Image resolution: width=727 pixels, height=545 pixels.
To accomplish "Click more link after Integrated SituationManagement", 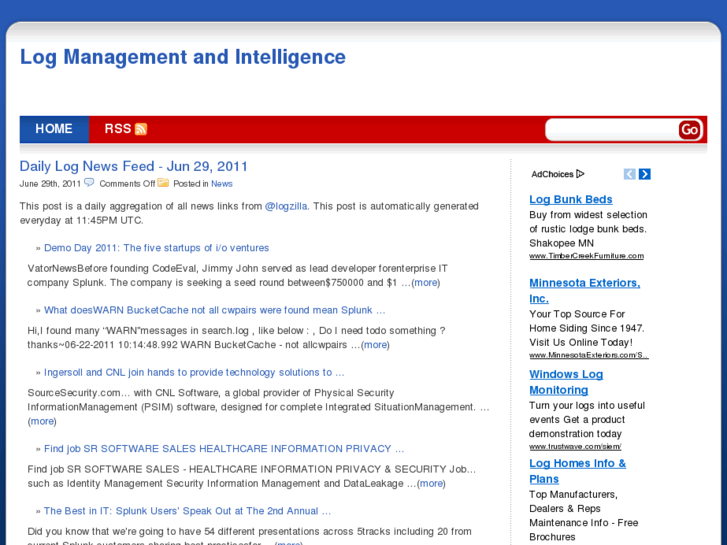I will pyautogui.click(x=42, y=421).
